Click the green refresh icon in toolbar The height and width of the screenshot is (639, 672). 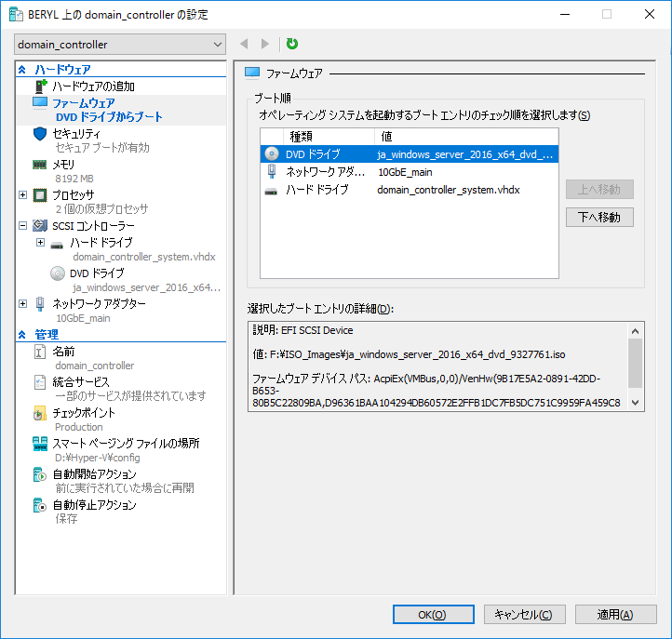pos(292,44)
